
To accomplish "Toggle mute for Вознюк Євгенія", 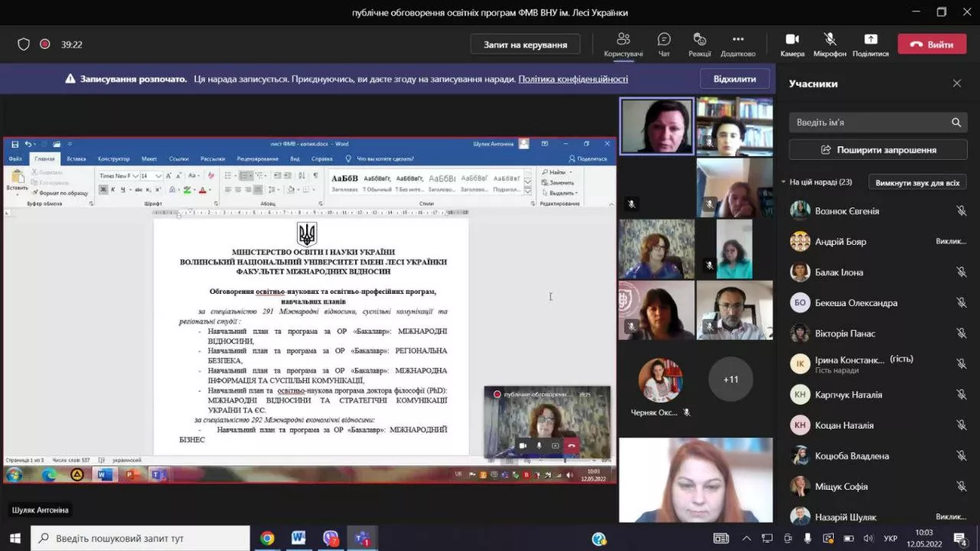I will [x=961, y=211].
